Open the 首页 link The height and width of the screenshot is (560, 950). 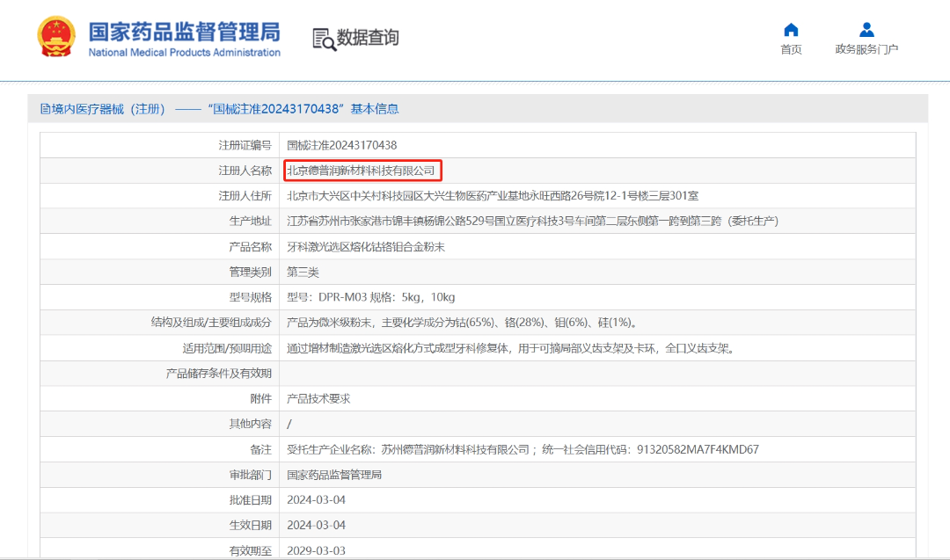[791, 49]
